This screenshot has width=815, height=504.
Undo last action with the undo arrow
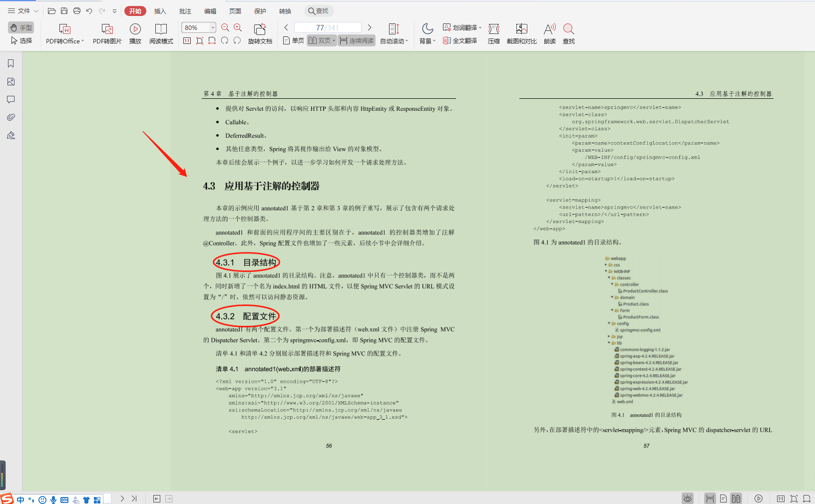click(x=89, y=11)
